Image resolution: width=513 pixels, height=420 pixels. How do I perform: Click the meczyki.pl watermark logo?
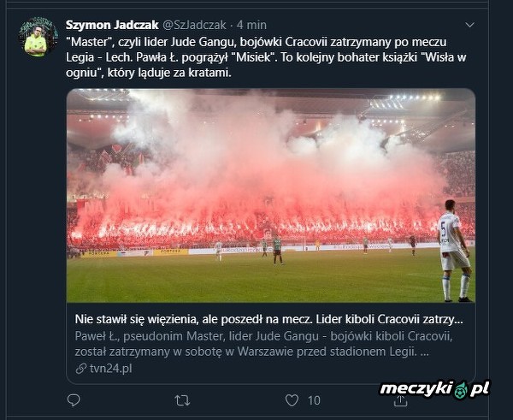tap(435, 389)
